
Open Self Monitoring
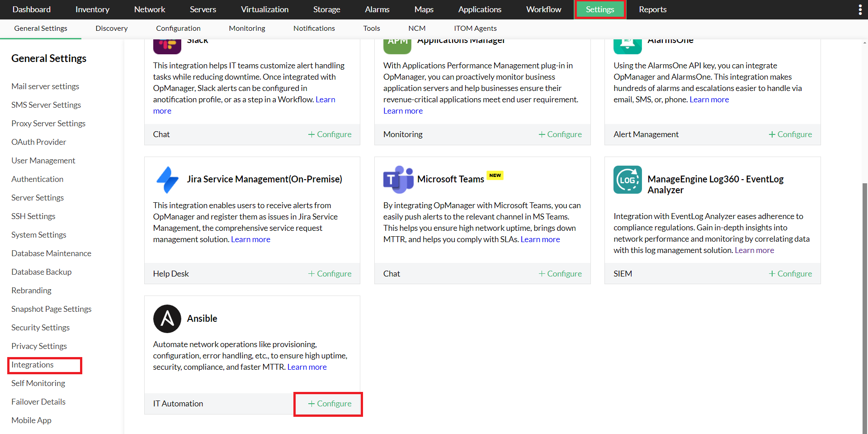[38, 383]
